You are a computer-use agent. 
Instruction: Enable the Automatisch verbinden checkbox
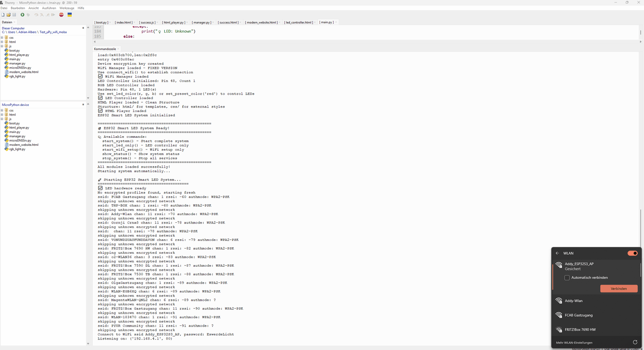tap(567, 278)
